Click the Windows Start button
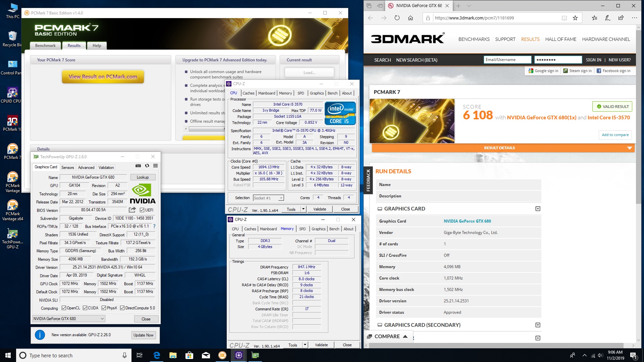The height and width of the screenshot is (362, 644). (x=8, y=355)
